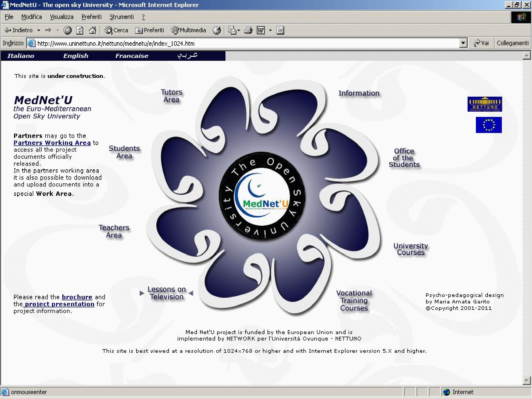
Task: Click the scroll down arrow
Action: click(527, 381)
